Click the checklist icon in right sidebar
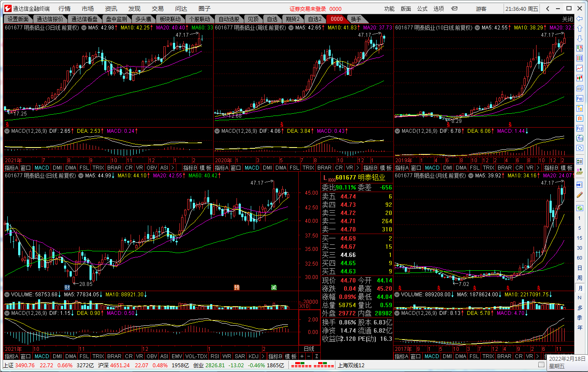This screenshot has height=372, width=588. tap(580, 161)
